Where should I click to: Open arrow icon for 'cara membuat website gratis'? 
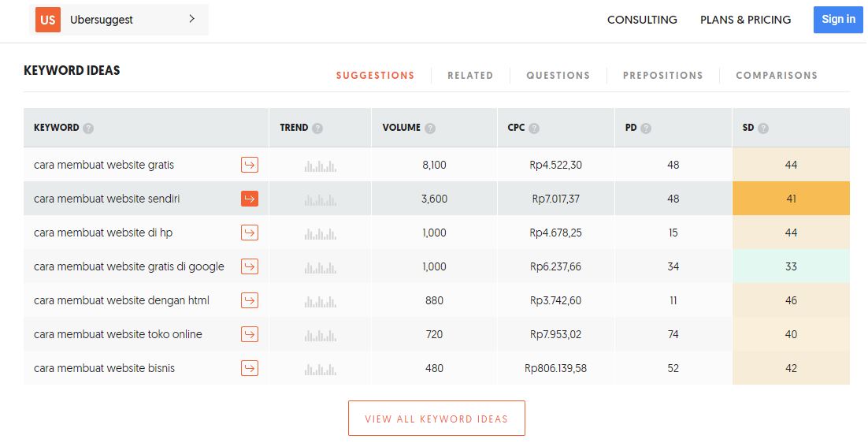click(250, 165)
